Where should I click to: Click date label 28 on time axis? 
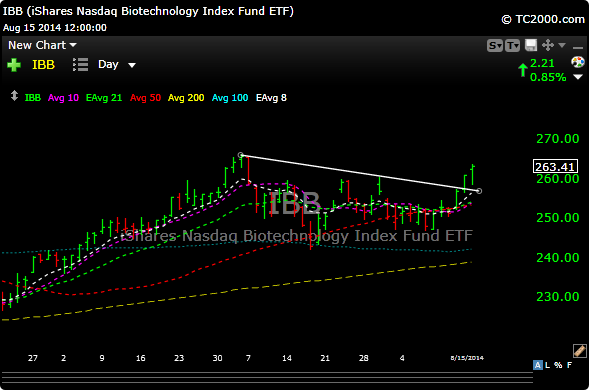point(363,358)
